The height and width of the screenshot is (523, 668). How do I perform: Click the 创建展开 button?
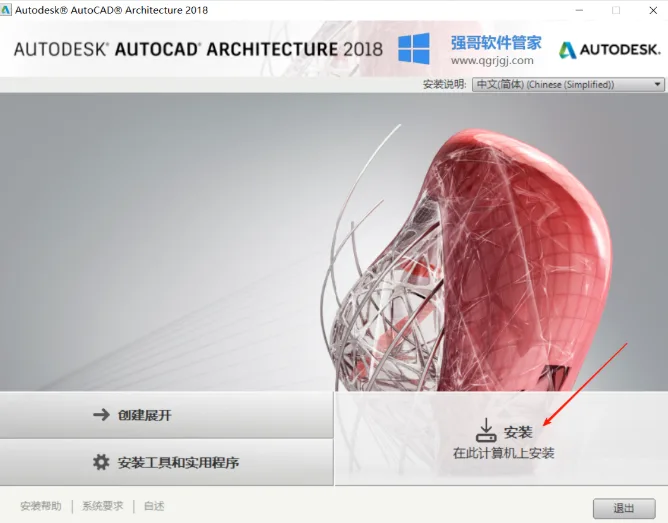tap(167, 415)
